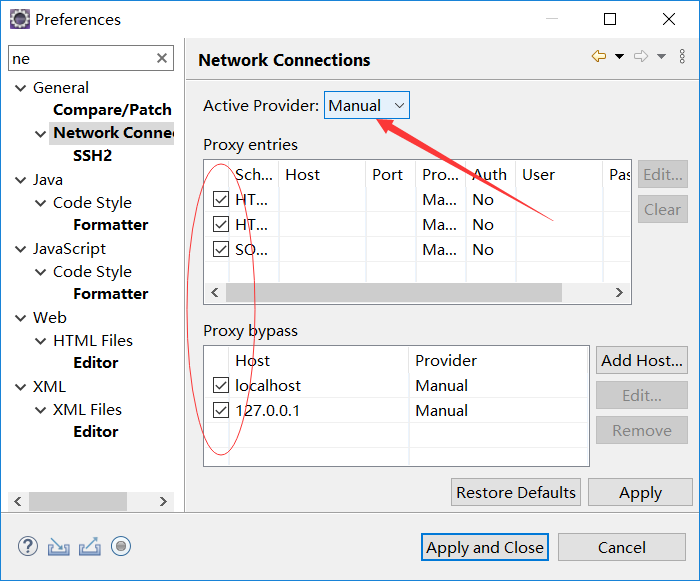Toggle the SOCKS proxy entry checkbox
Image resolution: width=700 pixels, height=581 pixels.
pyautogui.click(x=221, y=249)
